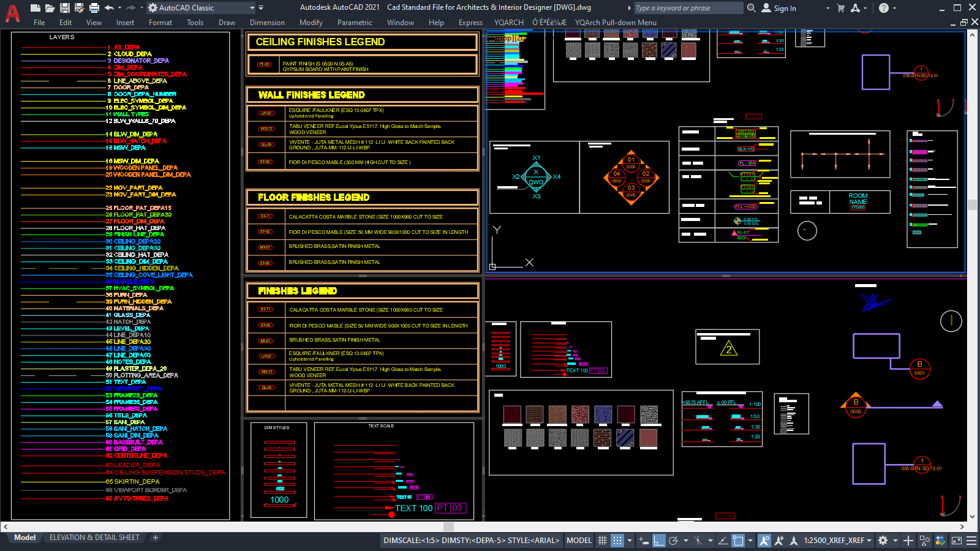Click the red AX_DEPA layer color line

pyautogui.click(x=61, y=47)
